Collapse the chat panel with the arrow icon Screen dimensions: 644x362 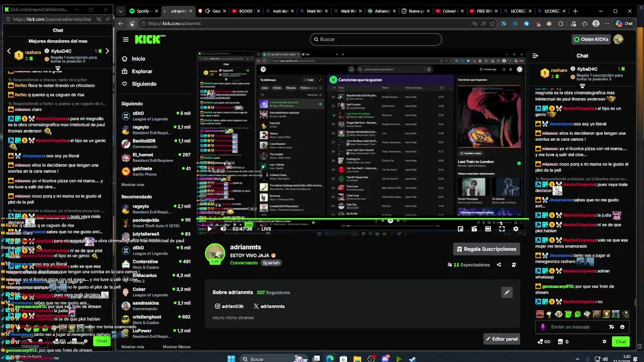(x=535, y=56)
